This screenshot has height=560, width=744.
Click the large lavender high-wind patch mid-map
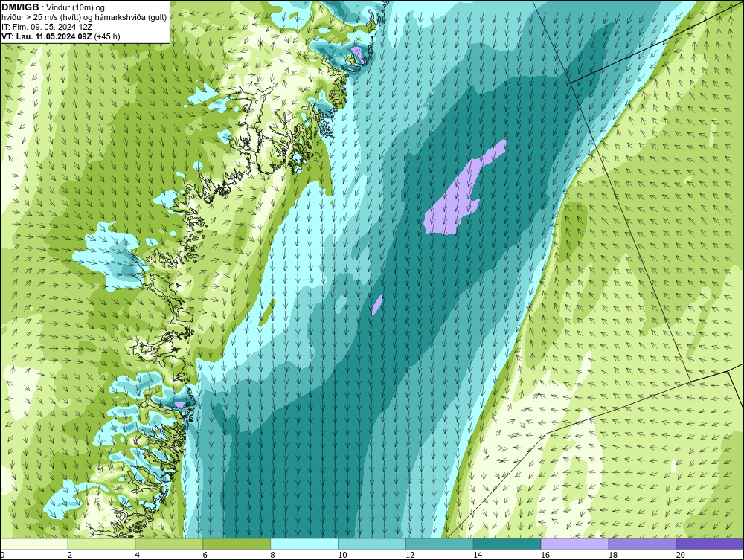click(458, 194)
